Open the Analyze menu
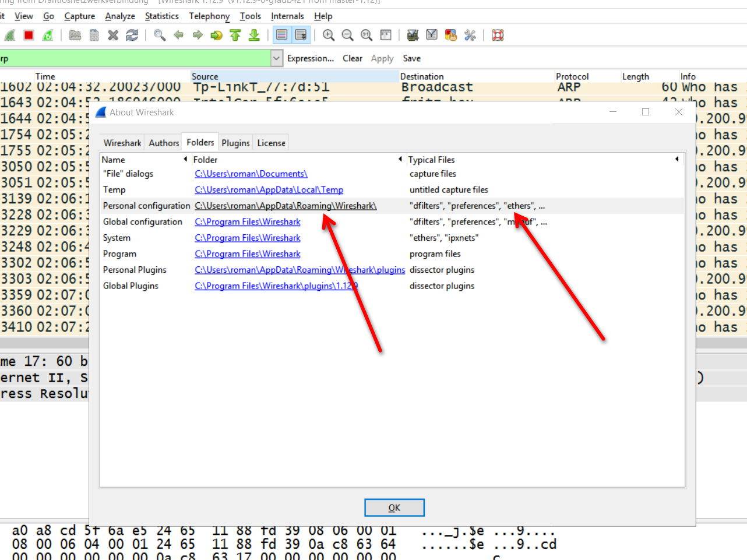This screenshot has height=560, width=747. tap(120, 16)
